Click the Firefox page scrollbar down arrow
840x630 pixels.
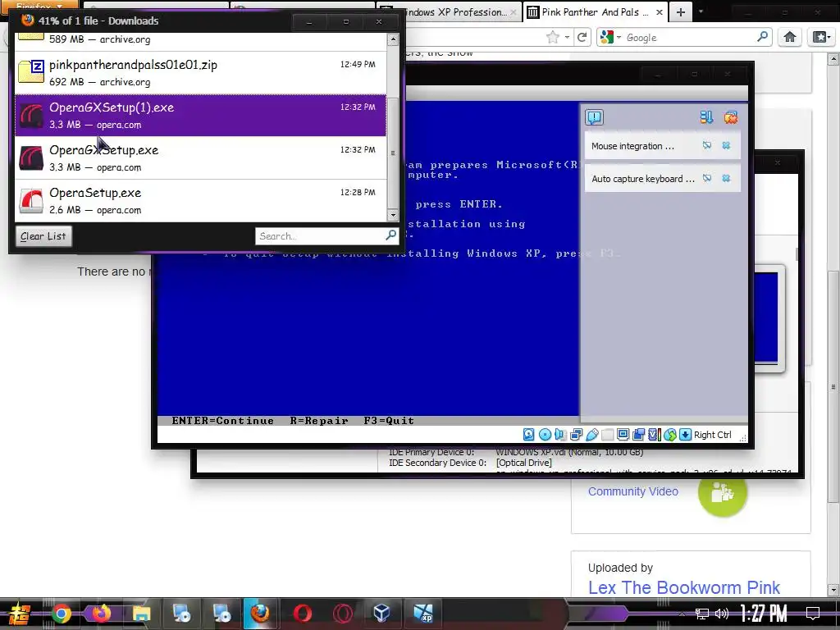(833, 591)
